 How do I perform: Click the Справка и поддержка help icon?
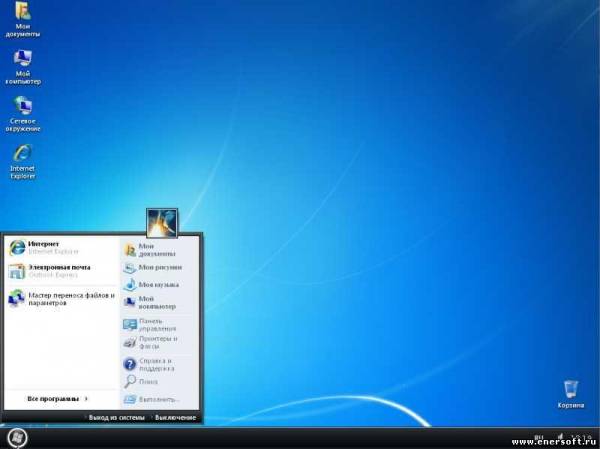coord(130,364)
